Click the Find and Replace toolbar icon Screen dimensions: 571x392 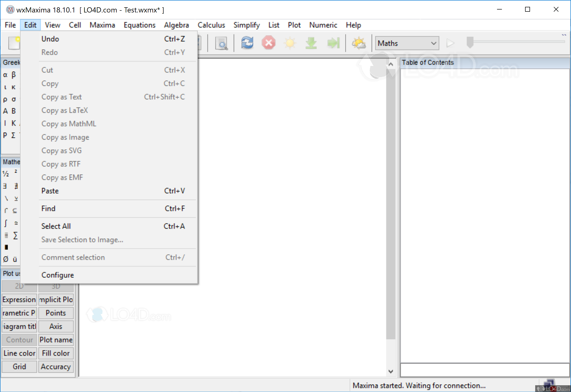(x=221, y=43)
